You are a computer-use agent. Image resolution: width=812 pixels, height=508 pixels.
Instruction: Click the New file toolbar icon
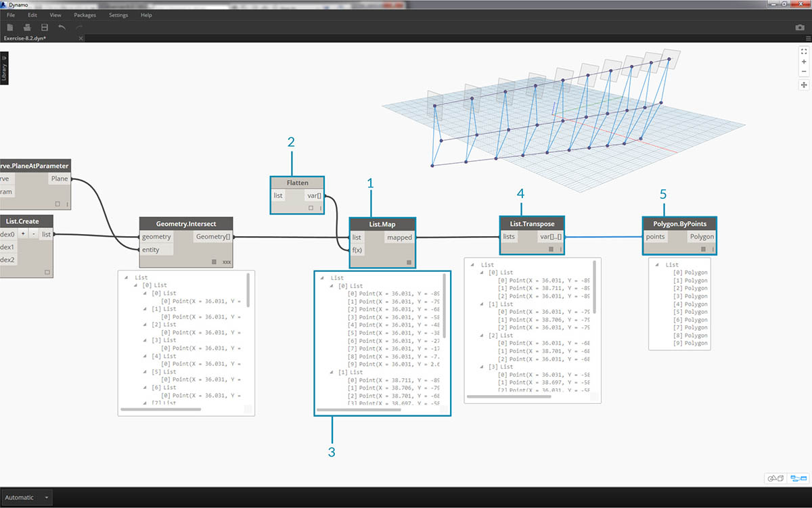pyautogui.click(x=10, y=28)
